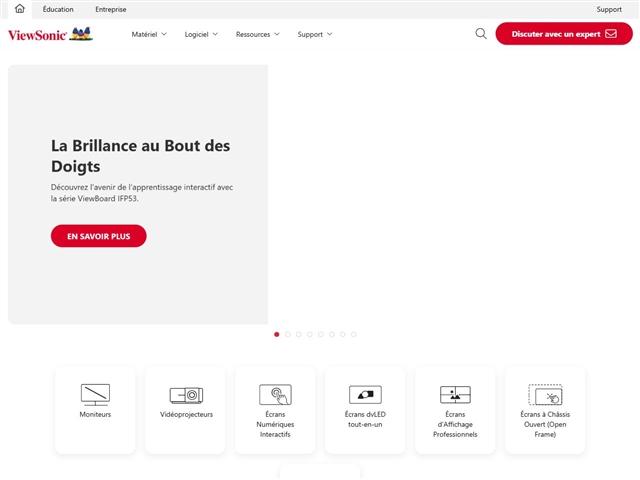Choose the Écrans à Châssis Ouvert icon
The height and width of the screenshot is (480, 640).
pyautogui.click(x=545, y=394)
